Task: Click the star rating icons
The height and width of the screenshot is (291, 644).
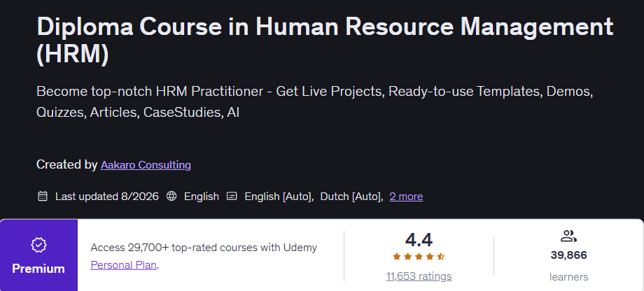Action: pos(419,257)
